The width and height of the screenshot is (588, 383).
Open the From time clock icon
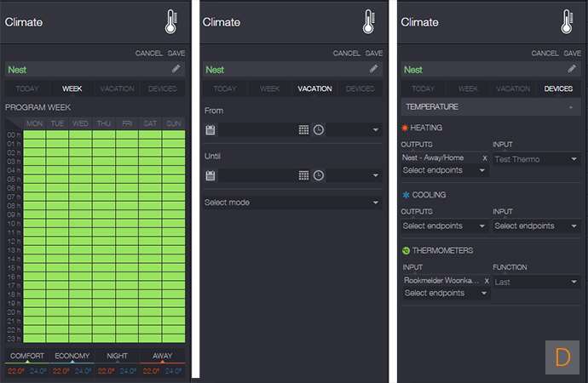pyautogui.click(x=319, y=130)
